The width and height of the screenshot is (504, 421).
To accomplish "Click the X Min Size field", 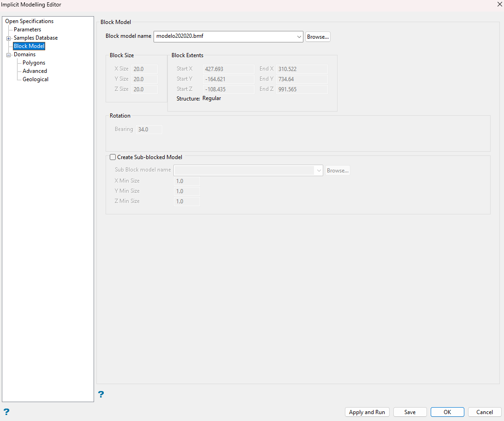I will 187,181.
